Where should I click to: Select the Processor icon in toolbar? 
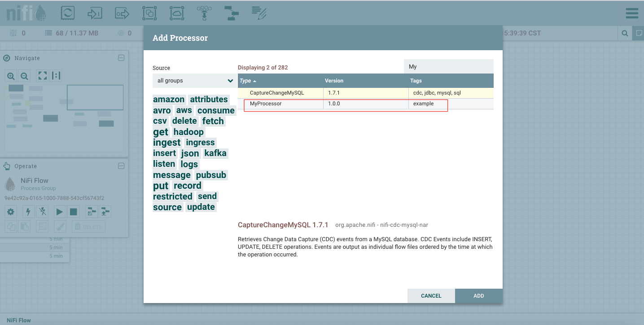pos(68,13)
